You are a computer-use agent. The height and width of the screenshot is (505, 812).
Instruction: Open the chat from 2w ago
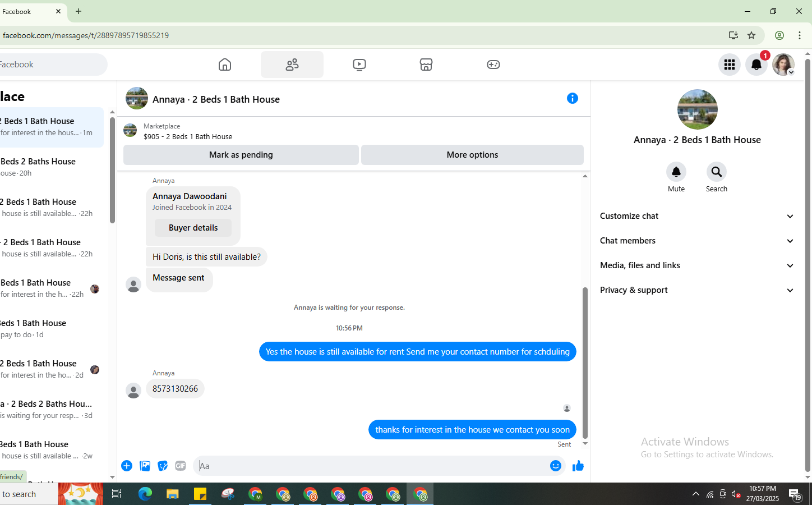point(50,450)
